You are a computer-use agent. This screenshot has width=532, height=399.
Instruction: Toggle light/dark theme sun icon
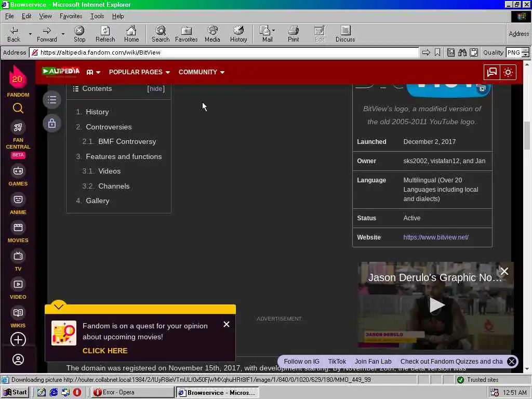(508, 72)
